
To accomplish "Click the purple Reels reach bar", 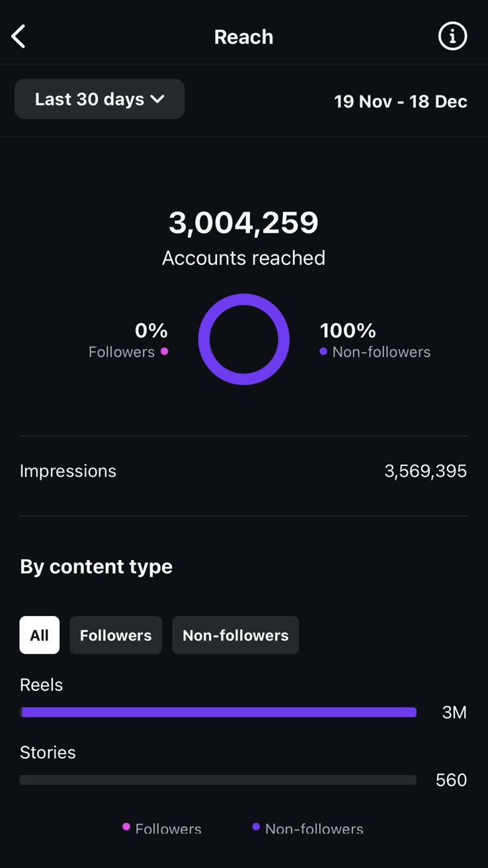I will coord(218,712).
